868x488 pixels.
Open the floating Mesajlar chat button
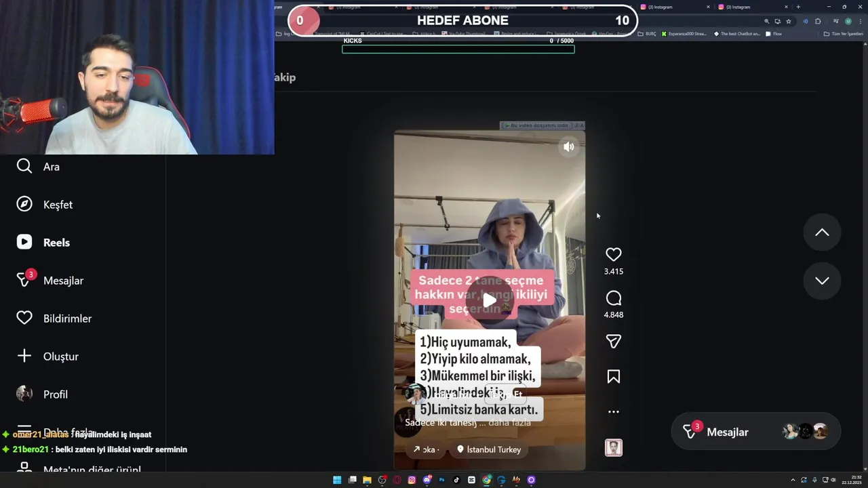pyautogui.click(x=755, y=432)
